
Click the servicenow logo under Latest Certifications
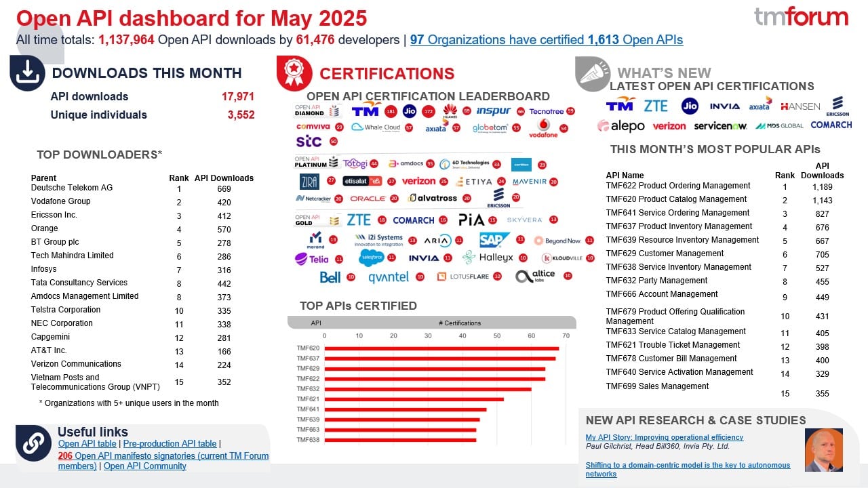pos(720,126)
